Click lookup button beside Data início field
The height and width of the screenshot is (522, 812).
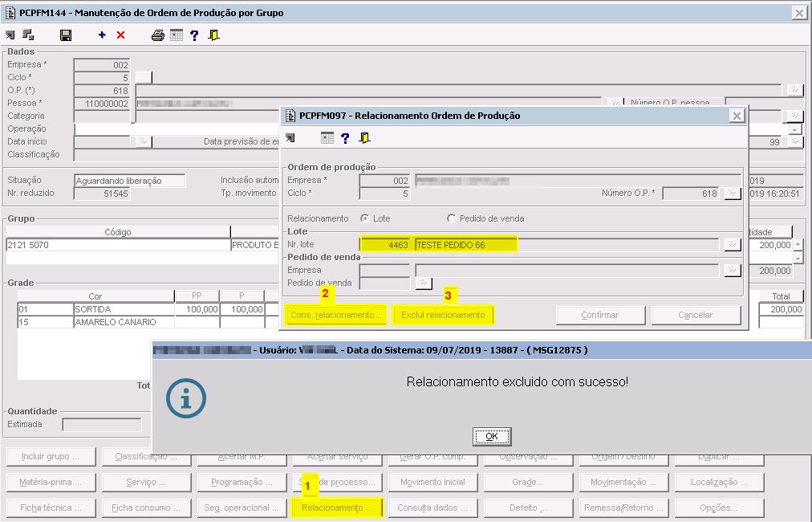[144, 141]
